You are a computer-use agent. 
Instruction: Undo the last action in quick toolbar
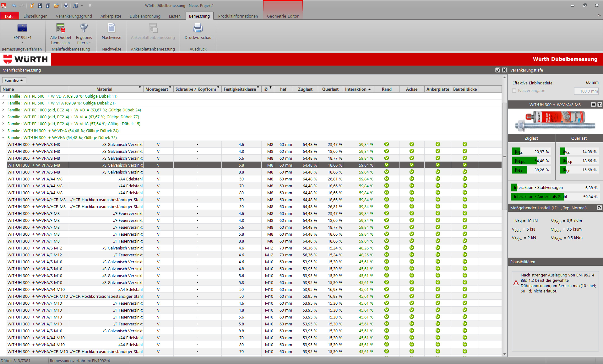tap(14, 5)
